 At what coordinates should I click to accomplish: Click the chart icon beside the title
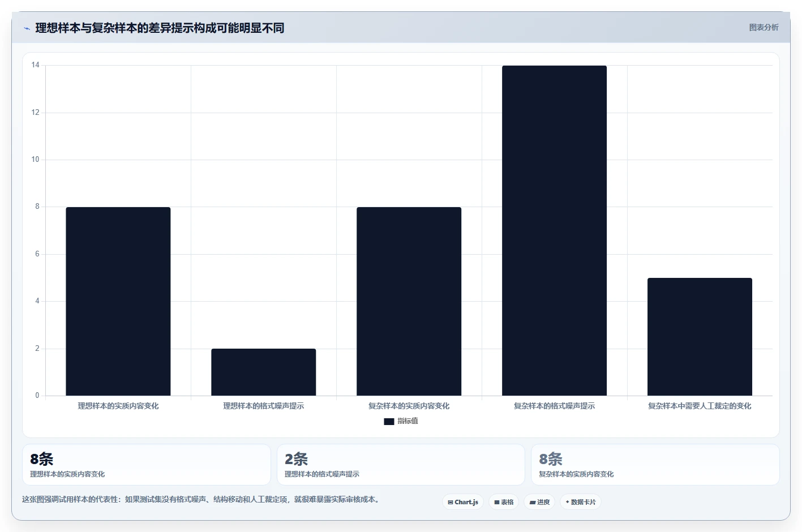click(27, 28)
